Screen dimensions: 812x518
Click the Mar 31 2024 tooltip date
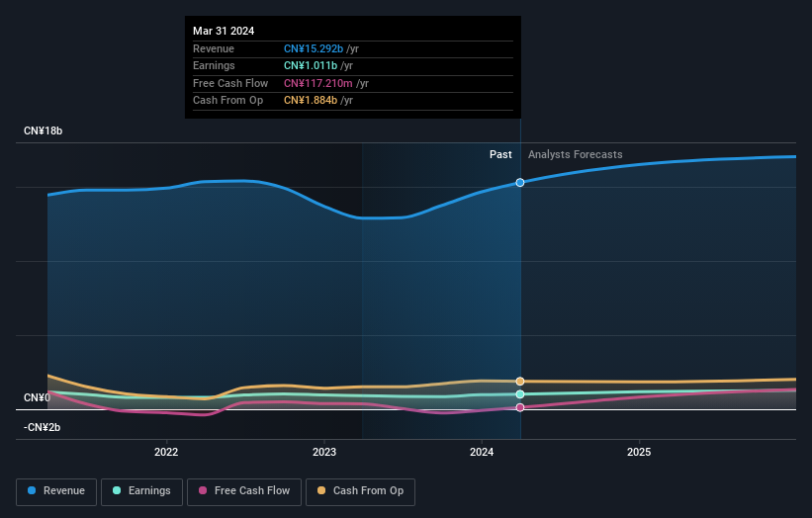(x=224, y=31)
